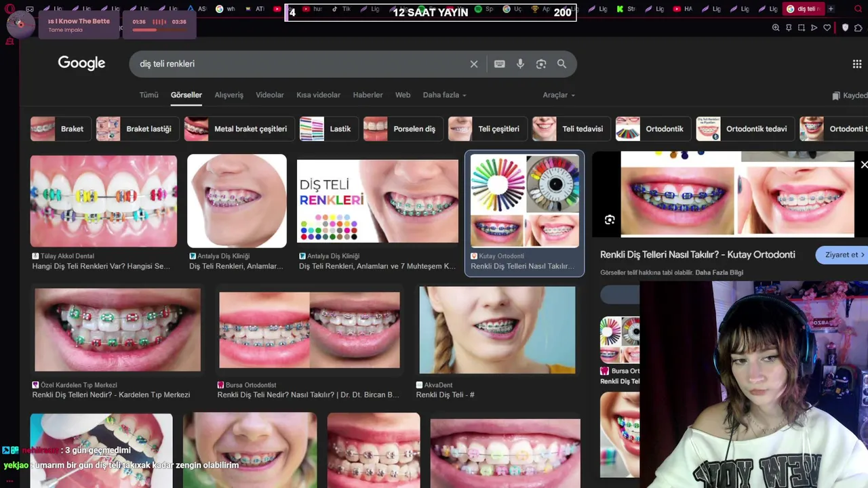Open the AkvaDent Renkli Diş Teli image
868x488 pixels.
point(497,330)
